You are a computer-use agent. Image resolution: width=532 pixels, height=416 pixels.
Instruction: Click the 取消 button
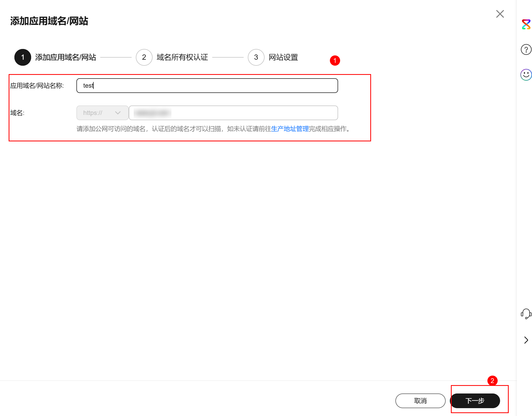(x=420, y=401)
